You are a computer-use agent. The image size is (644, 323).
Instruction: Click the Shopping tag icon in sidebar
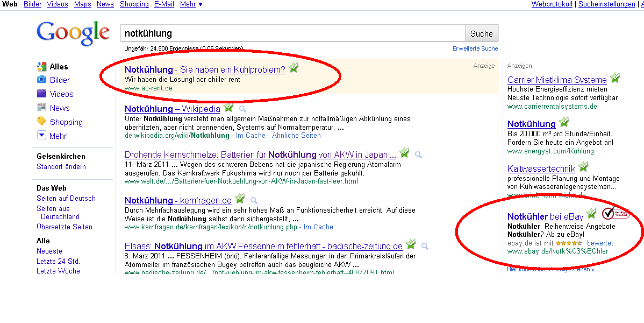pyautogui.click(x=41, y=121)
